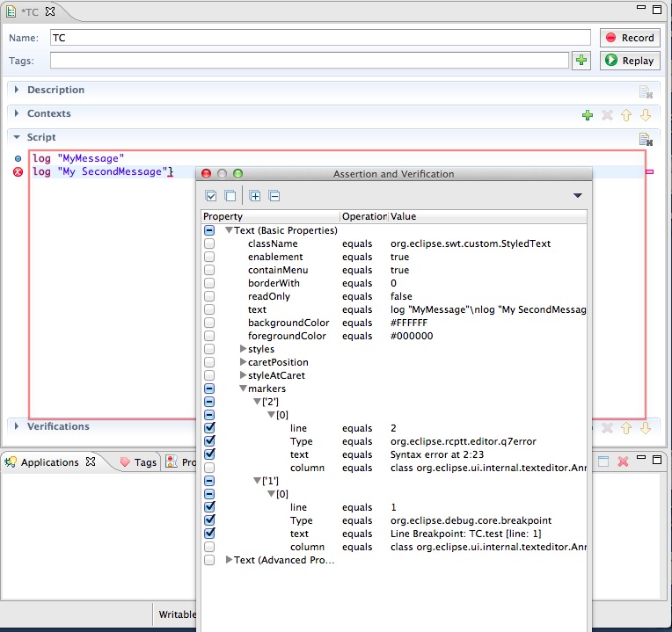
Task: Move the verification up with the arrow
Action: 626,428
